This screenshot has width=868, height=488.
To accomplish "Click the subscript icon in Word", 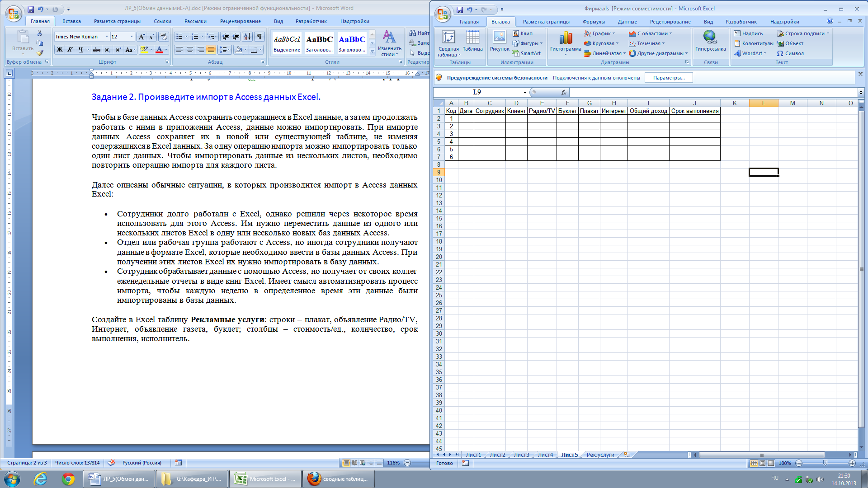I will (x=107, y=50).
